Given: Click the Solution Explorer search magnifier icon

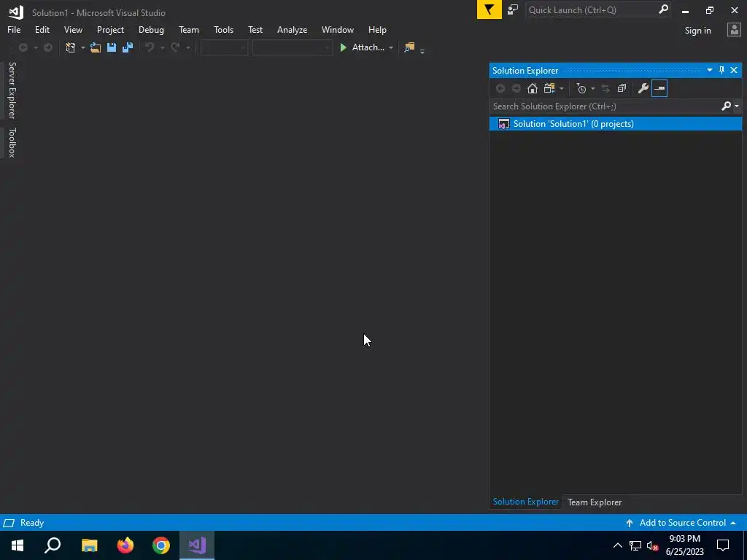Looking at the screenshot, I should pos(726,106).
